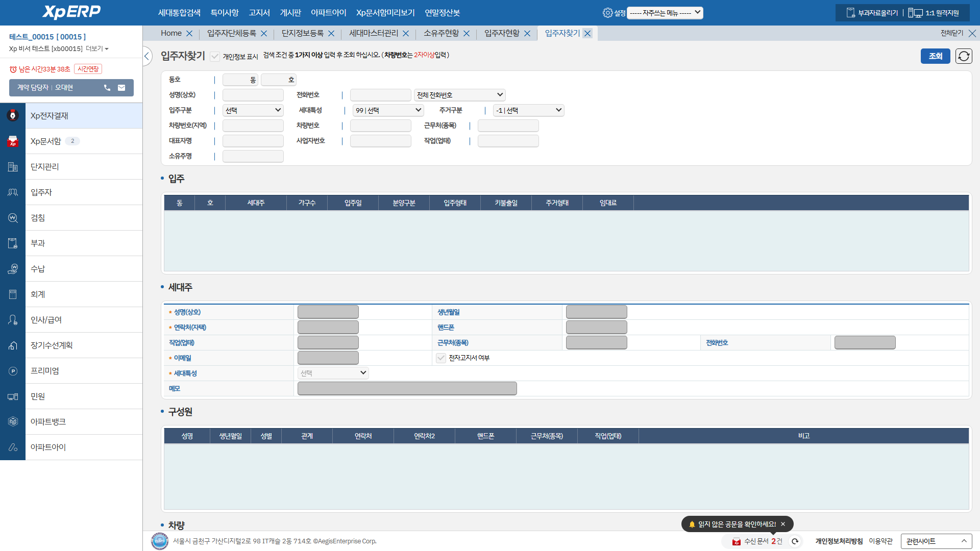
Task: Click the phone icon for contract manager
Action: 107,88
